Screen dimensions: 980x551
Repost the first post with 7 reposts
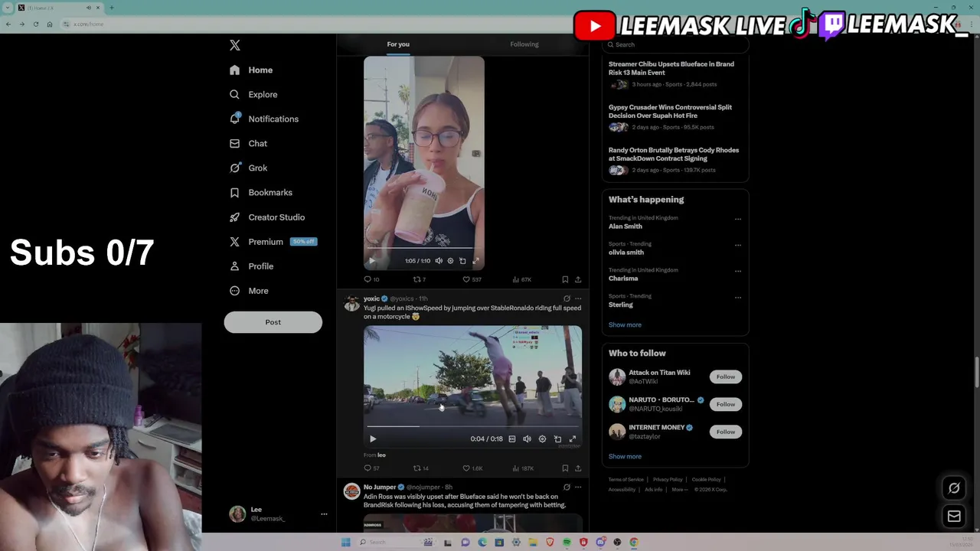(420, 279)
